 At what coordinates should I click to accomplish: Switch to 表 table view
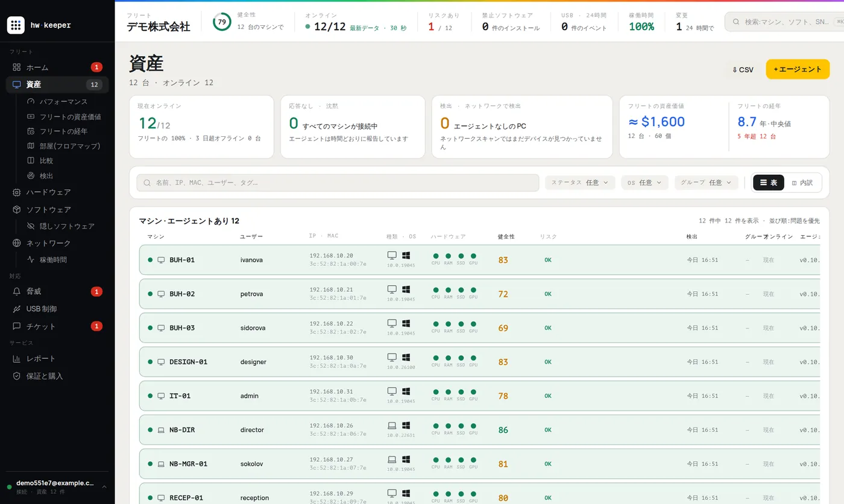769,183
